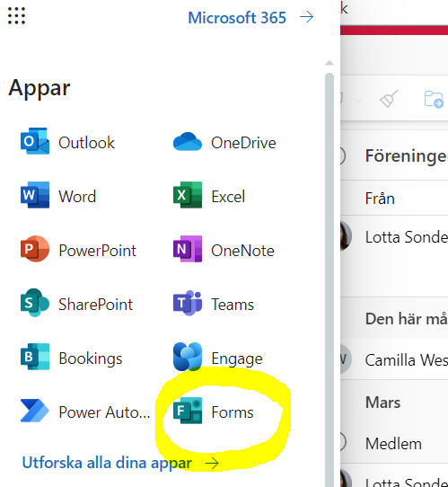Viewport: 448px width, 487px height.
Task: Click the Den här må group header
Action: pos(407,318)
